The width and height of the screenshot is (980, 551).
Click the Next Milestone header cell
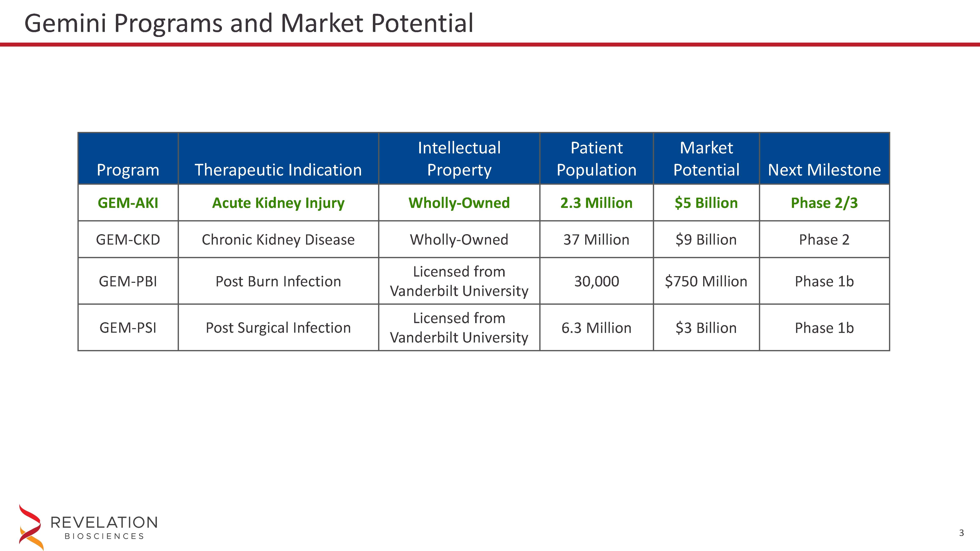[x=824, y=170]
